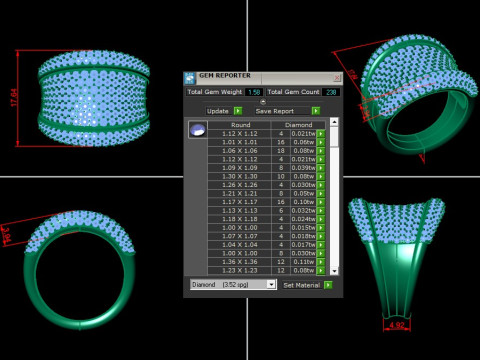The image size is (480, 360).
Task: Click the 0.032tw weight cell
Action: coord(303,211)
